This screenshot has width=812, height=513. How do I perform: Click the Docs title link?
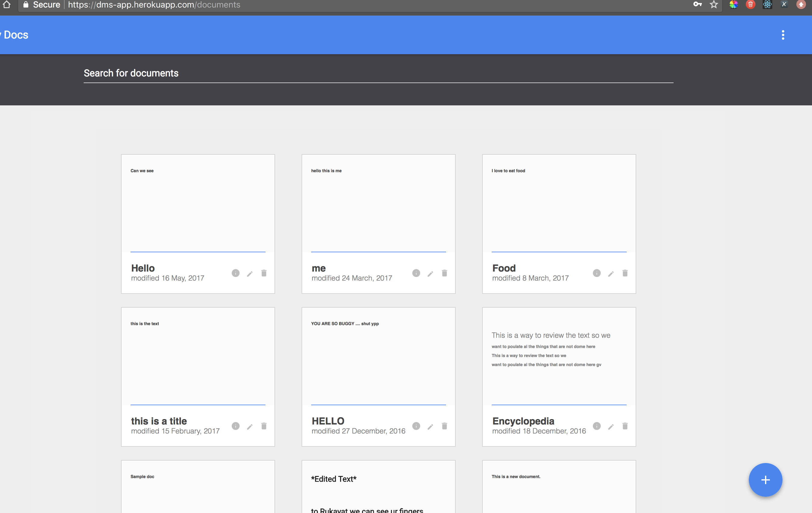coord(16,35)
